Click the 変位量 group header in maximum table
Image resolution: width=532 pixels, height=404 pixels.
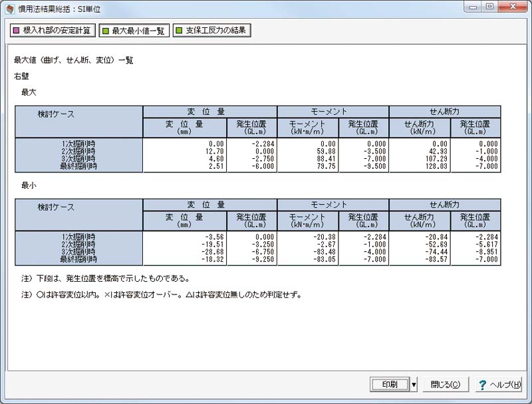tap(210, 112)
